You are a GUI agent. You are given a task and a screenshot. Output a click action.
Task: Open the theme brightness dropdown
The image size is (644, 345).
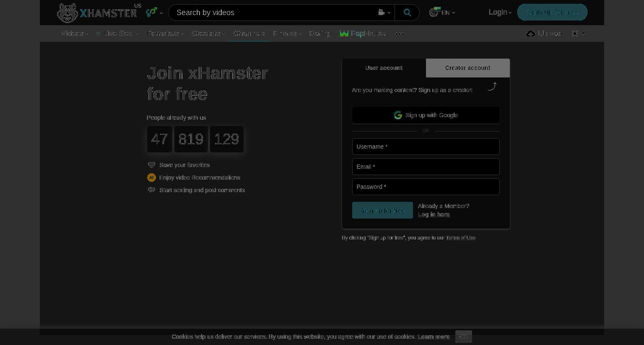tap(578, 33)
